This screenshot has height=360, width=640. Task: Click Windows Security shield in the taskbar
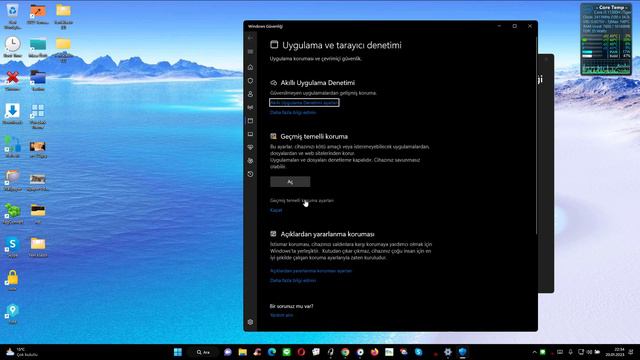462,352
